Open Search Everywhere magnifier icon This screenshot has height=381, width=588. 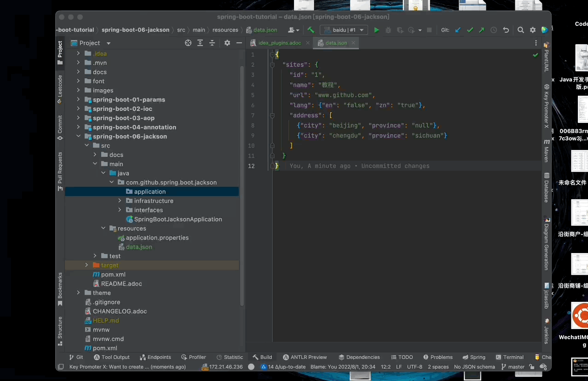coord(521,30)
